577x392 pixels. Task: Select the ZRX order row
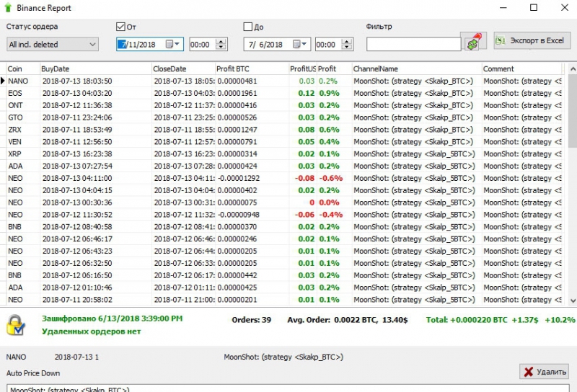click(284, 130)
